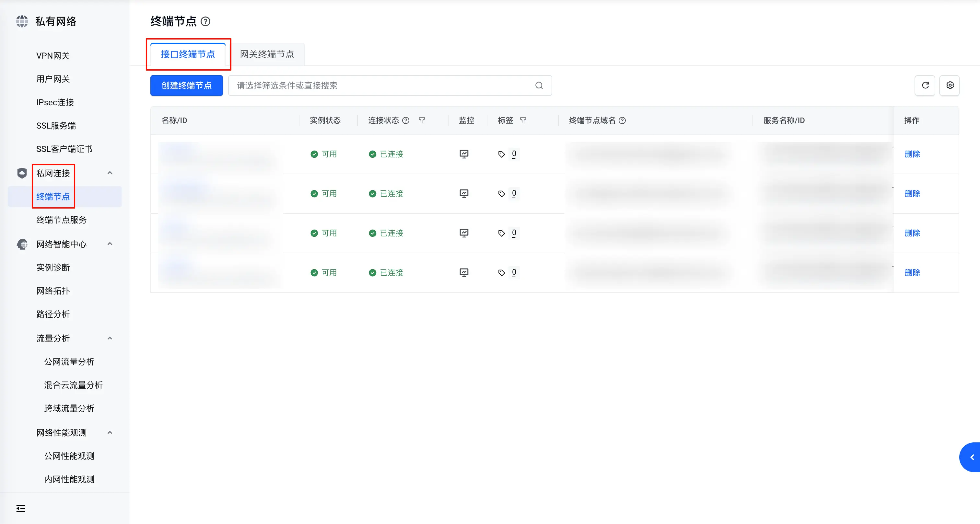This screenshot has width=980, height=524.
Task: Open blue floating side panel arrow
Action: [x=971, y=457]
